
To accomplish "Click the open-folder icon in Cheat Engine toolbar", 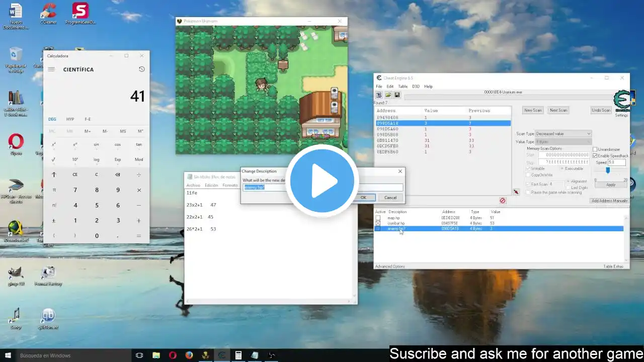I will point(388,95).
